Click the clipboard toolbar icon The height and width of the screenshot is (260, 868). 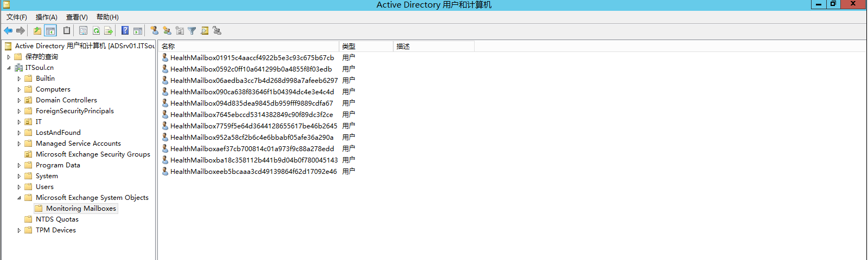pos(67,31)
